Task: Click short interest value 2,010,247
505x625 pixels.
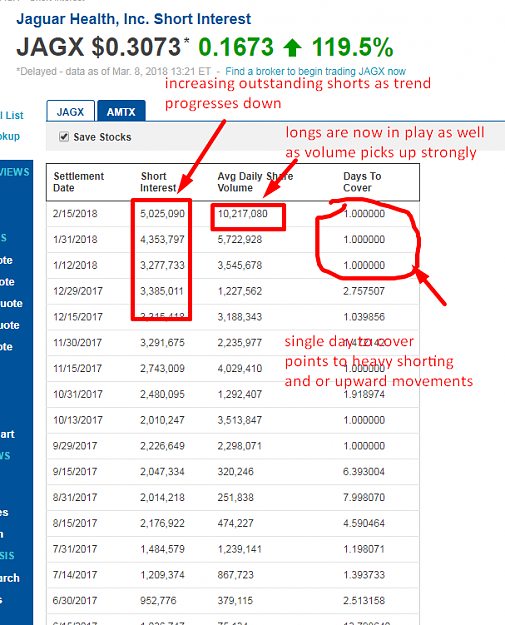Action: (x=162, y=420)
